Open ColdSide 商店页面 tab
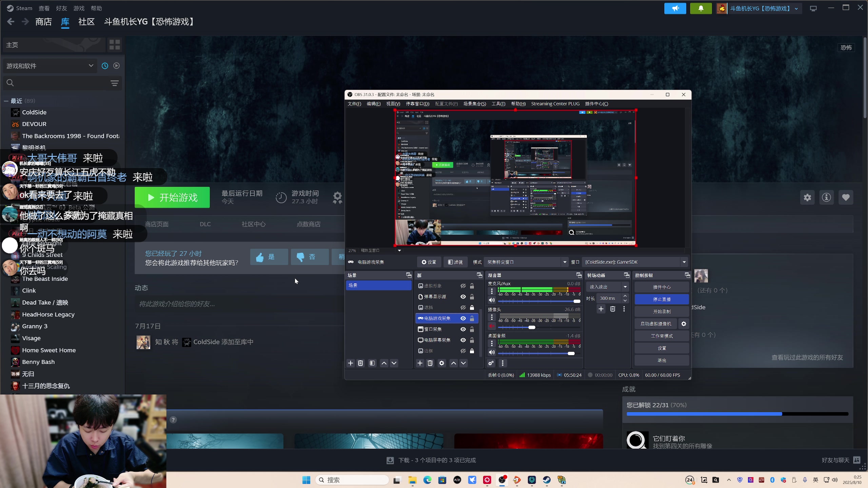This screenshot has width=868, height=488. click(157, 224)
